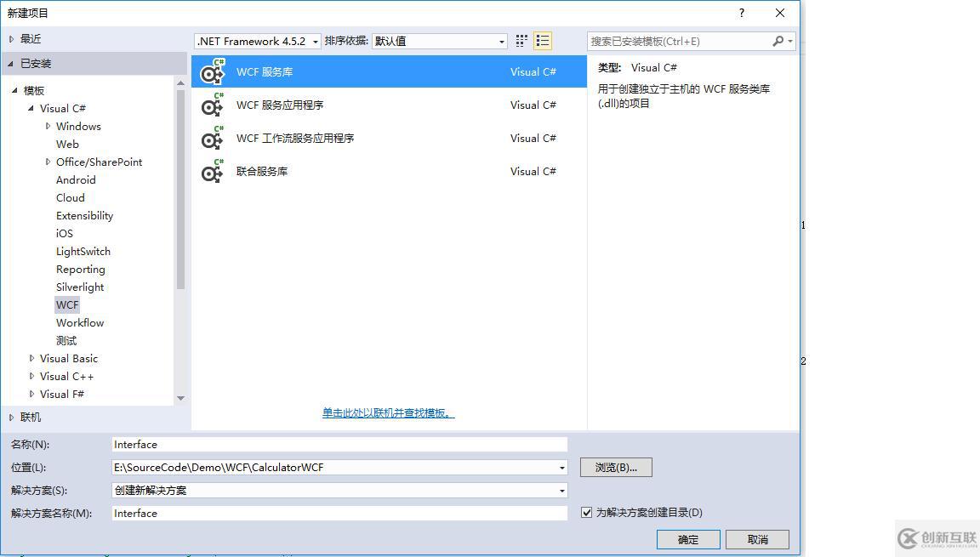Click the 确定 button
This screenshot has width=980, height=557.
pos(688,539)
